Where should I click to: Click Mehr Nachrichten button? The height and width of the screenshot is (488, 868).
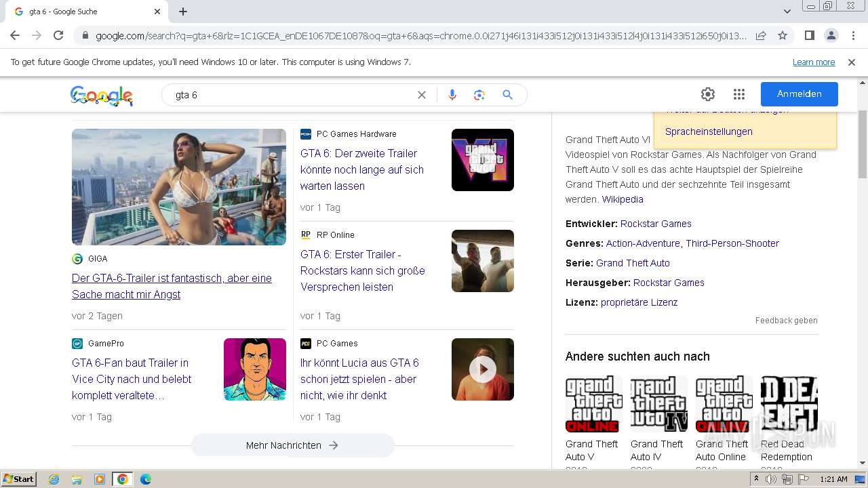point(292,445)
